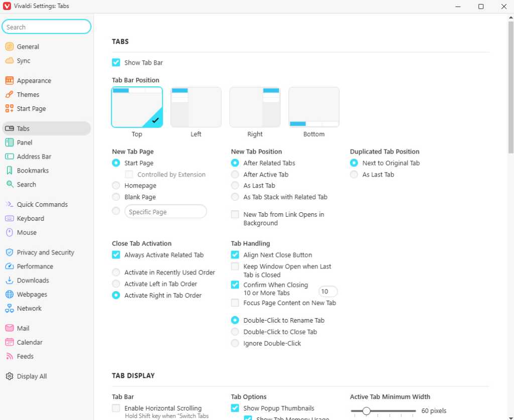This screenshot has width=514, height=420.
Task: Open General settings section
Action: point(27,46)
